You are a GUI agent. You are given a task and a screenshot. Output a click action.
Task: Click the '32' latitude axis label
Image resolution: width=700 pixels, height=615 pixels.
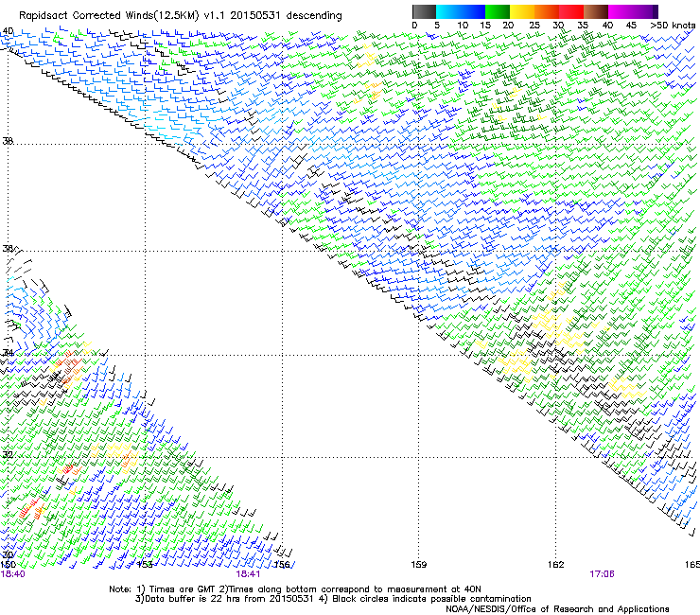(8, 455)
